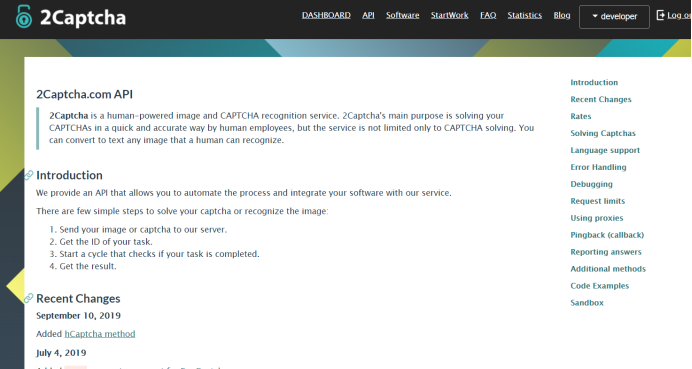Image resolution: width=692 pixels, height=369 pixels.
Task: Open API in the top navigation
Action: (368, 15)
